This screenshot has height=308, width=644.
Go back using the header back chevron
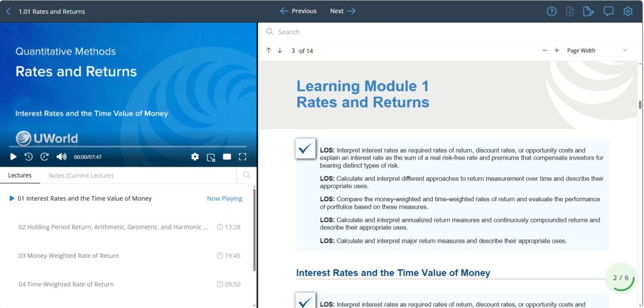click(x=9, y=11)
